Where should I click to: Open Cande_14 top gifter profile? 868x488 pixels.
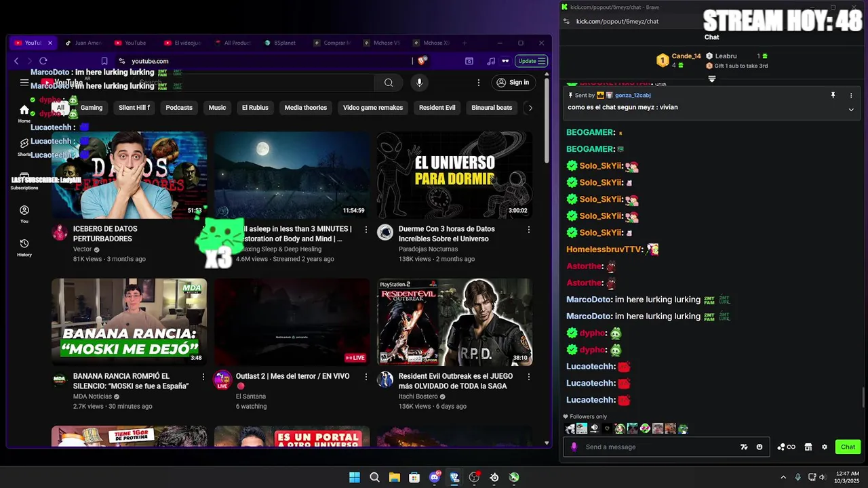(686, 56)
